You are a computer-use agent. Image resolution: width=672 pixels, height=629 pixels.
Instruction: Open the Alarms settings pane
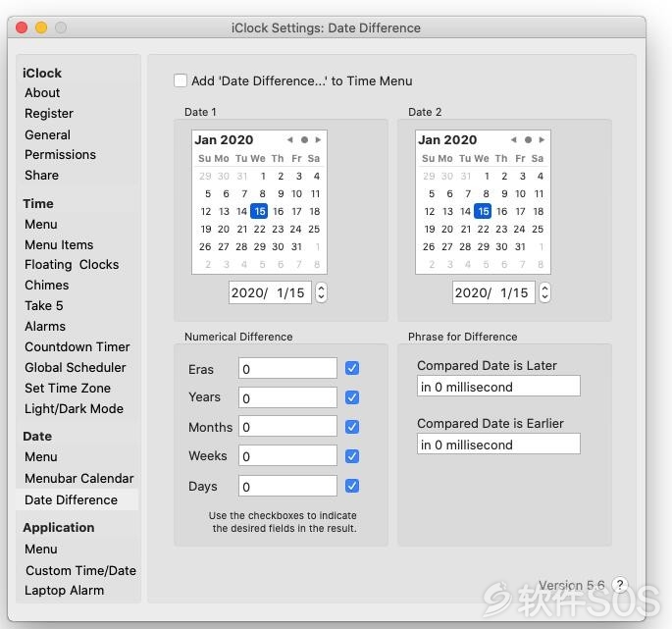click(45, 327)
